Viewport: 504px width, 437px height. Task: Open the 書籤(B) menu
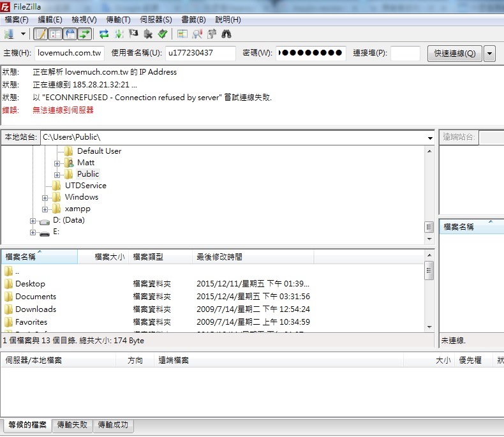click(193, 20)
